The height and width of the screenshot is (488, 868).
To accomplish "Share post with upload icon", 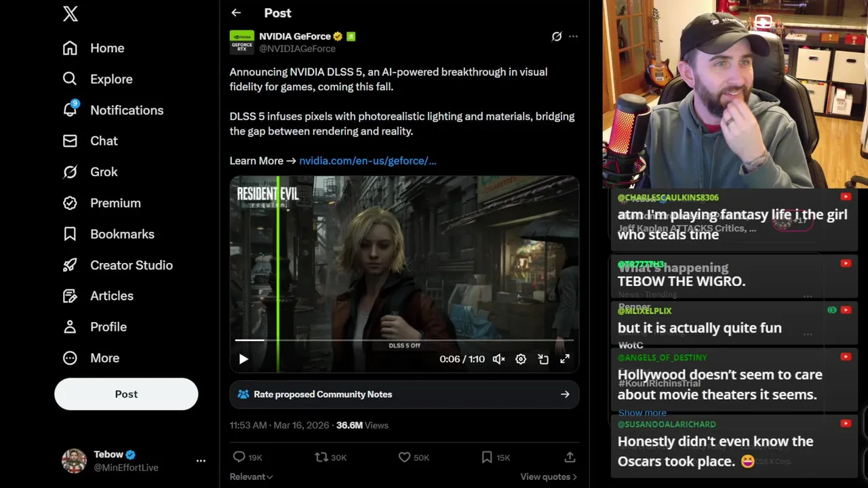I will coord(570,457).
